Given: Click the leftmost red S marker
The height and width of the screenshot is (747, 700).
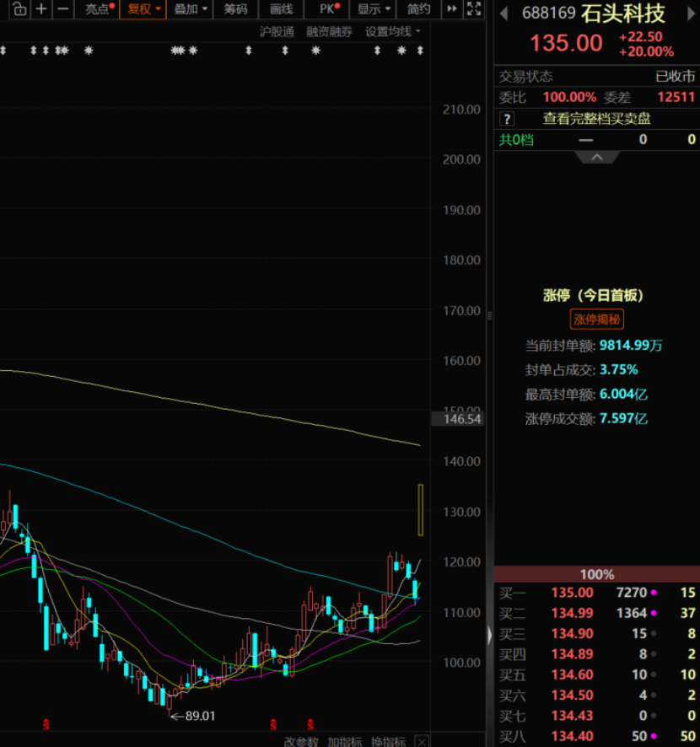Looking at the screenshot, I should [x=46, y=725].
